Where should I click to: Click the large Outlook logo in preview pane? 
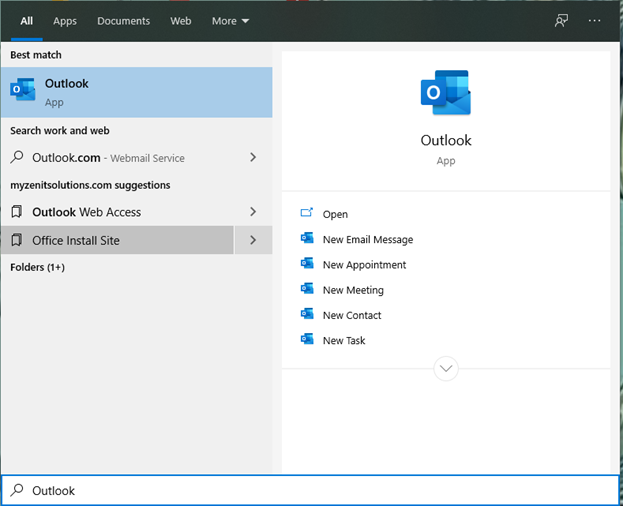pos(445,93)
